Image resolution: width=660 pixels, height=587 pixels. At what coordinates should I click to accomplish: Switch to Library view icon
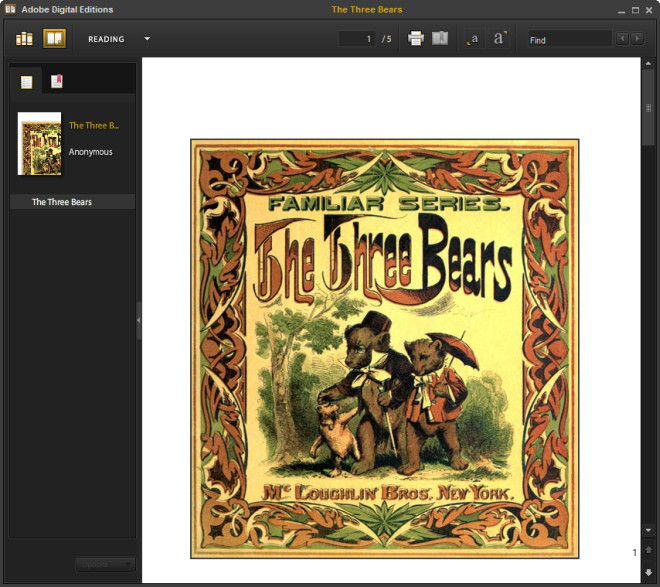(24, 39)
